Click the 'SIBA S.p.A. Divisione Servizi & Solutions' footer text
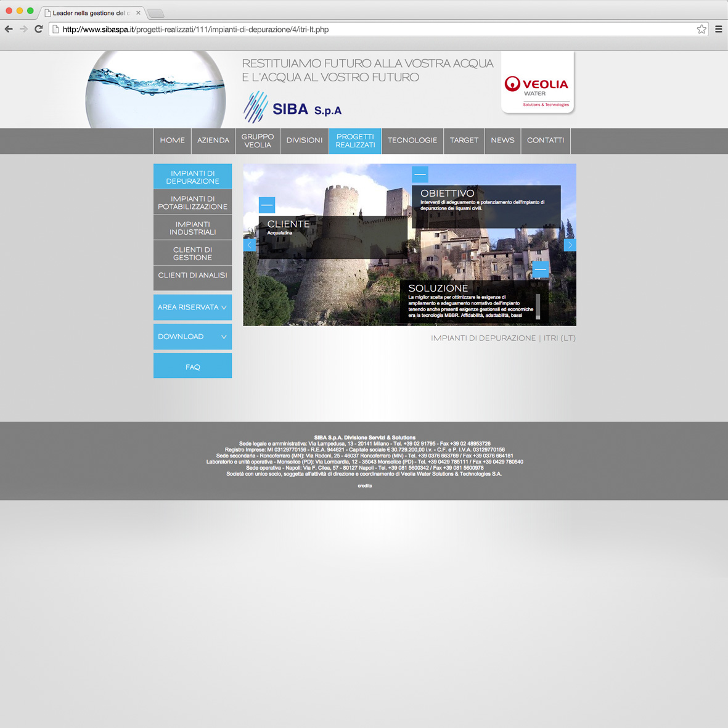728x728 pixels. [x=365, y=438]
